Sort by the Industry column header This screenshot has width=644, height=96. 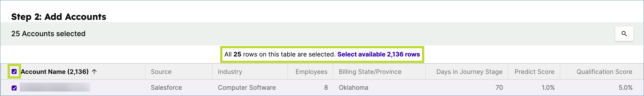pyautogui.click(x=230, y=72)
